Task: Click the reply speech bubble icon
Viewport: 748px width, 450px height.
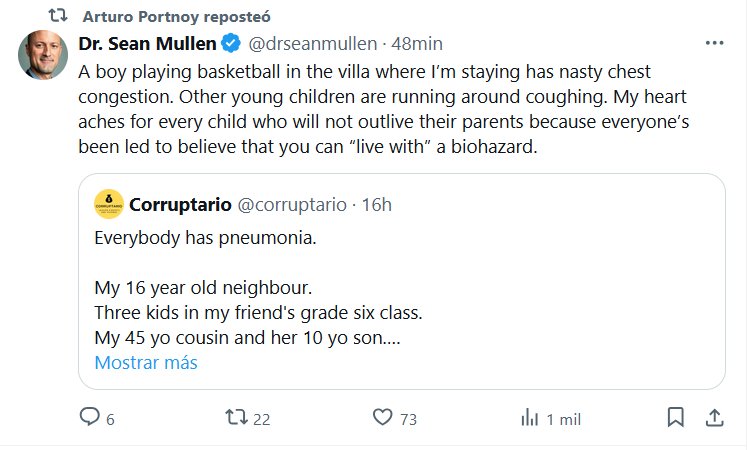Action: click(x=90, y=417)
